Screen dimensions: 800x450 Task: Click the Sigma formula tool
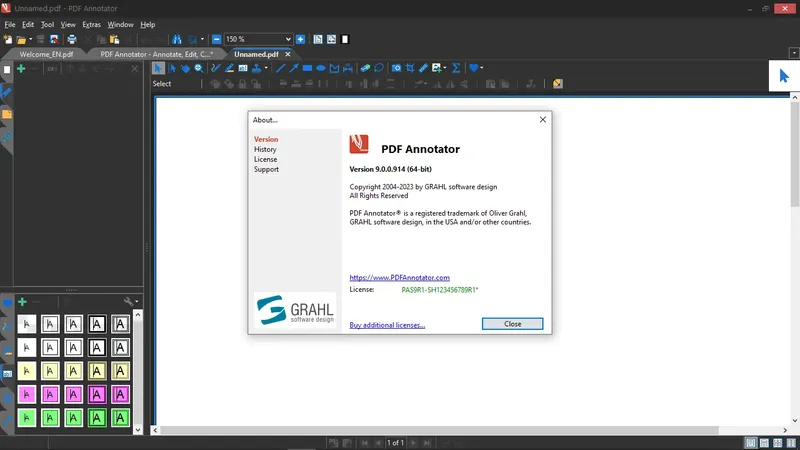coord(456,68)
